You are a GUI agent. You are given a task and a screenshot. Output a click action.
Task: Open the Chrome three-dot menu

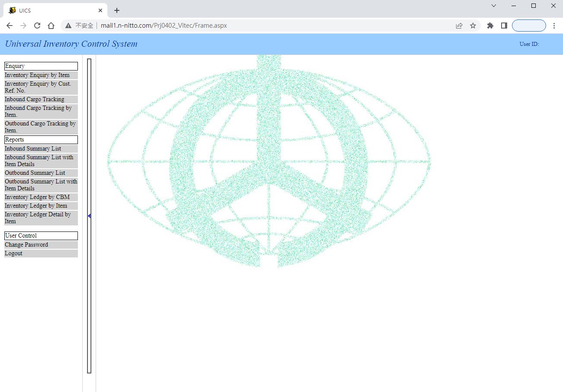tap(554, 26)
